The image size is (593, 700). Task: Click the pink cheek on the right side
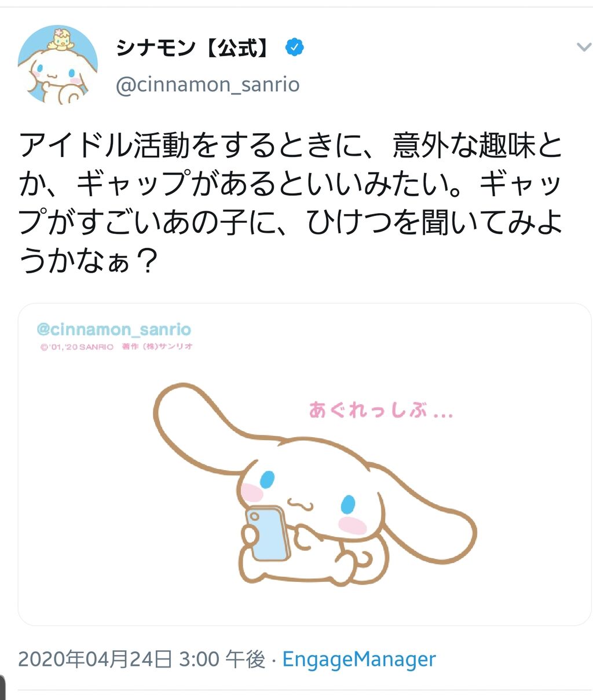pyautogui.click(x=352, y=526)
